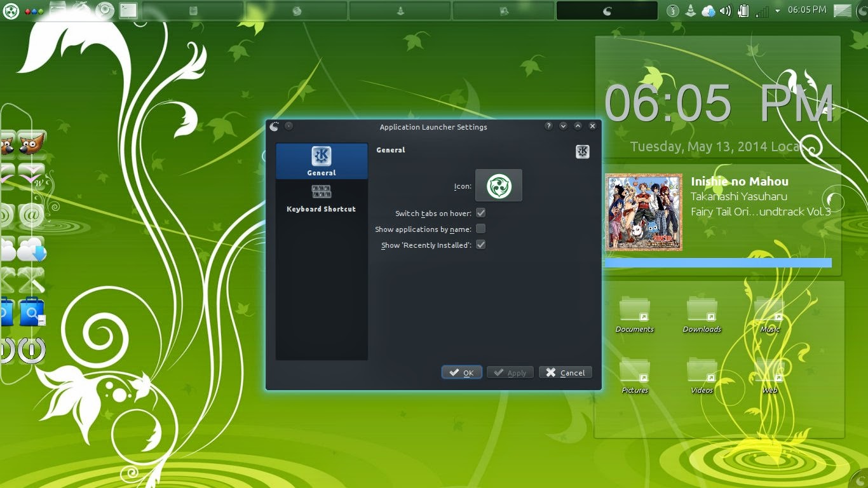
Task: Open the network signal bars tray icon
Action: pos(762,11)
